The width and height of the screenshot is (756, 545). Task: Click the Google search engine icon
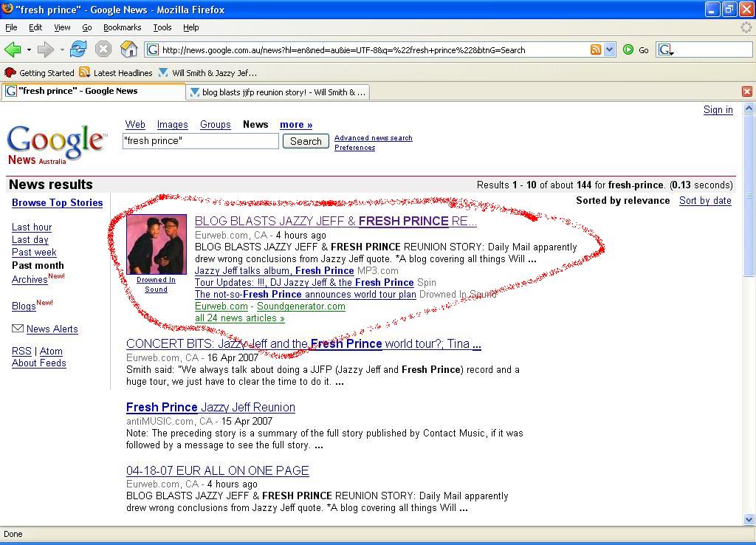coord(666,49)
